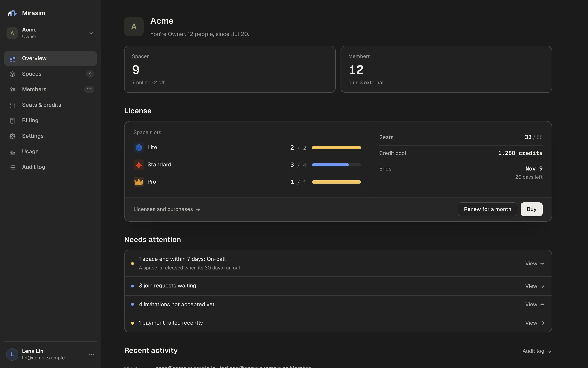Click the Spaces count badge 9
Viewport: 588px width, 368px height.
pyautogui.click(x=90, y=74)
